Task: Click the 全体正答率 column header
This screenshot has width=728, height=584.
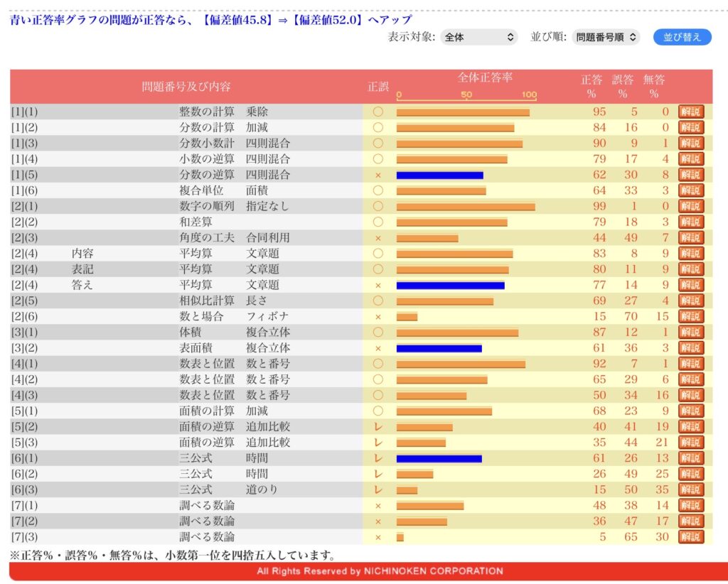Action: pos(485,78)
